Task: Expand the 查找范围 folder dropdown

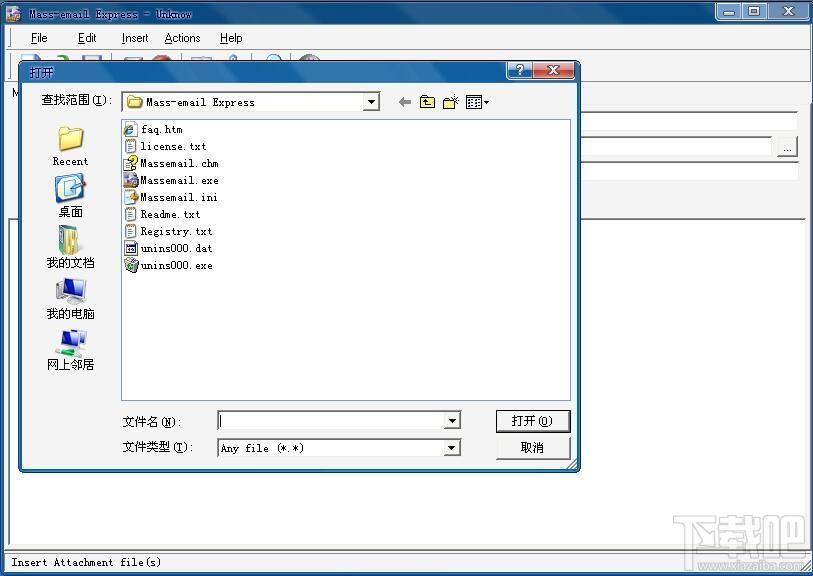Action: (371, 102)
